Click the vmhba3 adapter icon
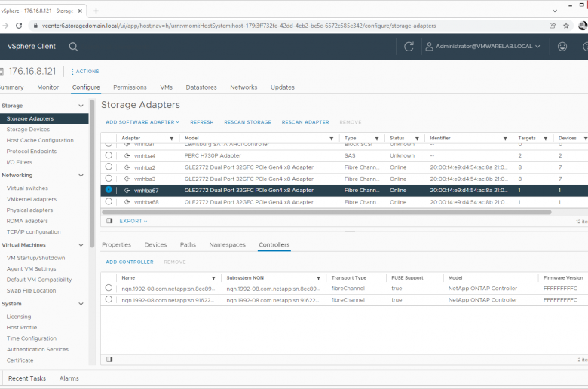Viewport: 588px width, 389px height. [127, 179]
